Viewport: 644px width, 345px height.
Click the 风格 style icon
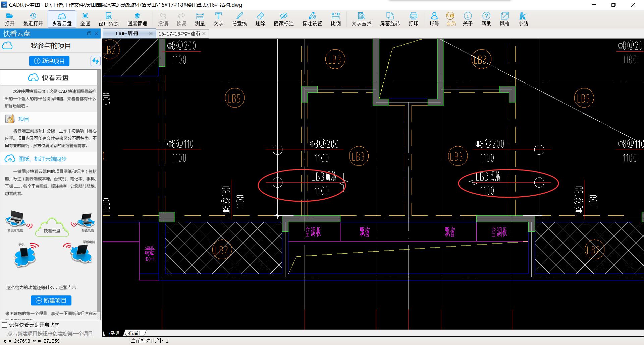click(x=505, y=19)
